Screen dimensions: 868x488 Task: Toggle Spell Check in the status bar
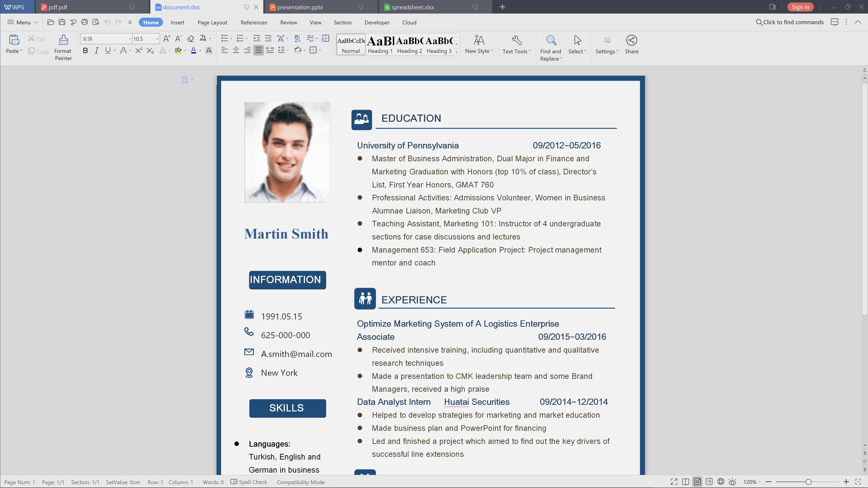(249, 482)
